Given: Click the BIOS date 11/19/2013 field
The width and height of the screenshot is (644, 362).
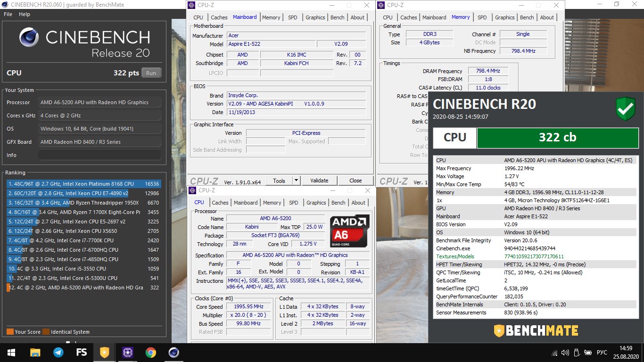Looking at the screenshot, I should pos(296,112).
